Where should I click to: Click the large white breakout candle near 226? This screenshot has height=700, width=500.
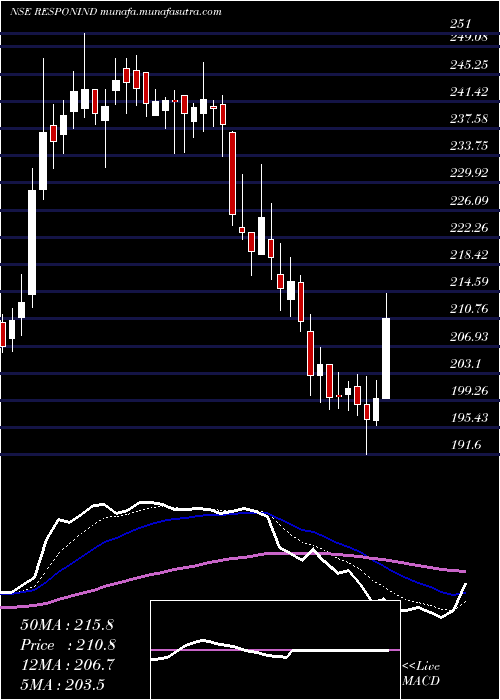point(32,242)
